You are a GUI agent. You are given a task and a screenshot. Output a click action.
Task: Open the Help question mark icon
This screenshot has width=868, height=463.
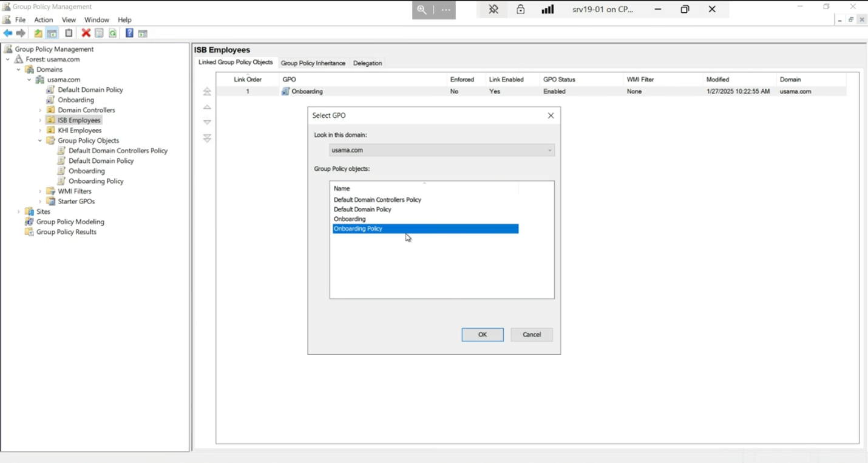(x=129, y=33)
